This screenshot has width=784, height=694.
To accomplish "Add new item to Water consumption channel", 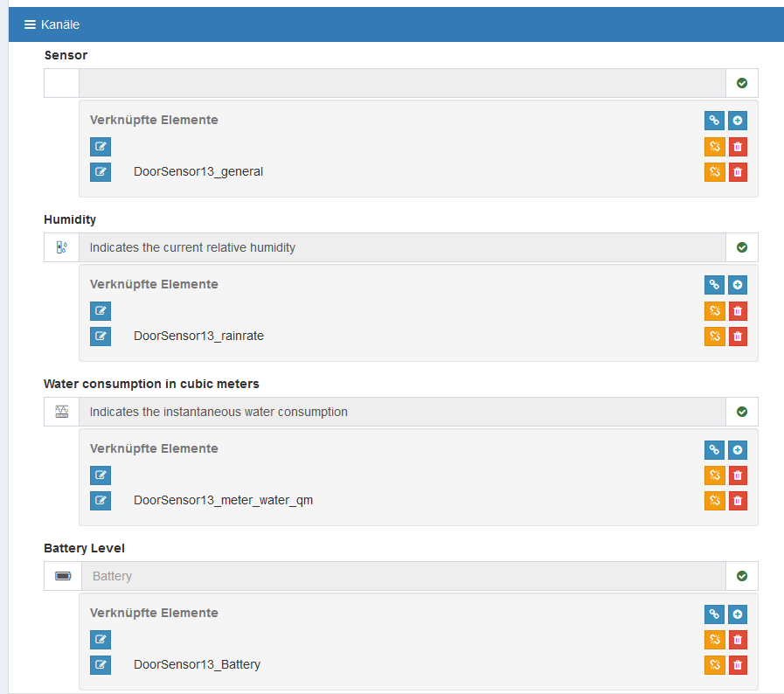I will (738, 450).
